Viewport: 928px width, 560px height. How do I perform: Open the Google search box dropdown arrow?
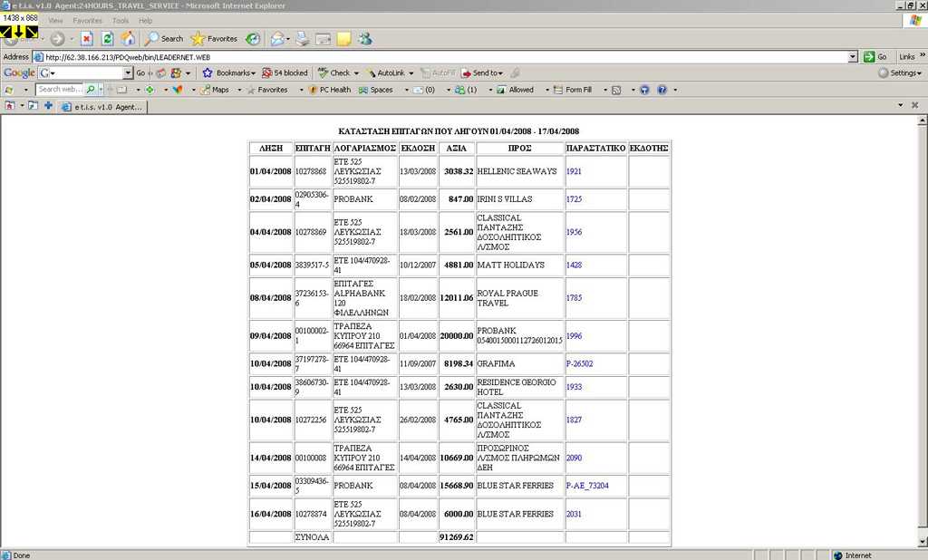click(129, 72)
